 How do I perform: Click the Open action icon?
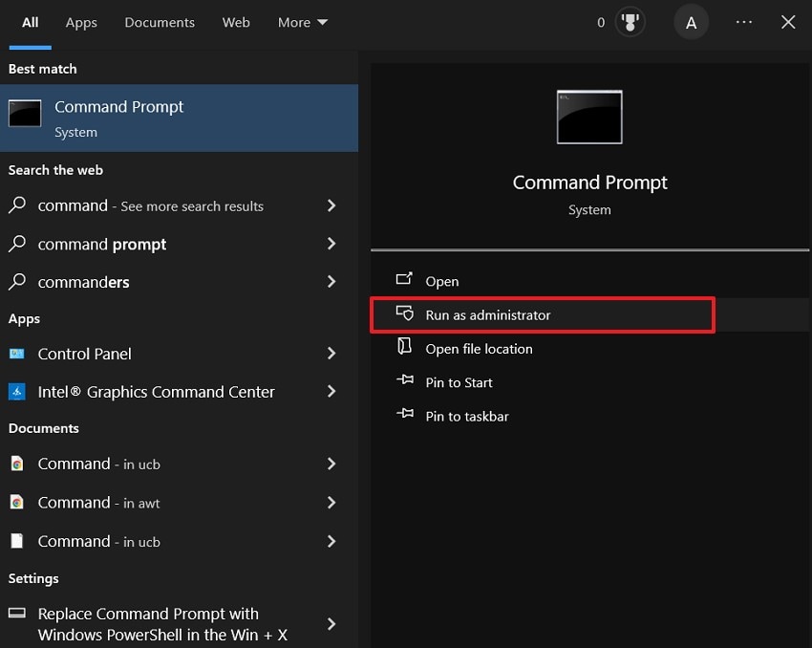[404, 279]
